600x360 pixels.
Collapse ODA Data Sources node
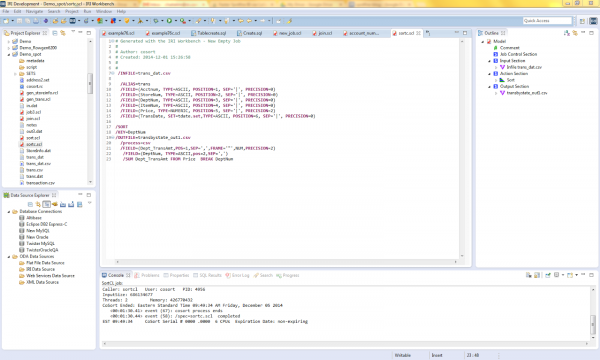[x=9, y=257]
